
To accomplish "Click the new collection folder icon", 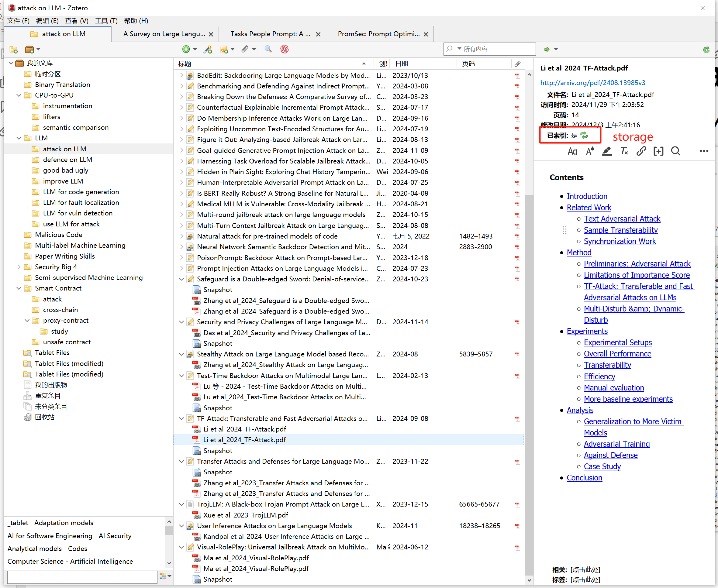I will [x=14, y=50].
